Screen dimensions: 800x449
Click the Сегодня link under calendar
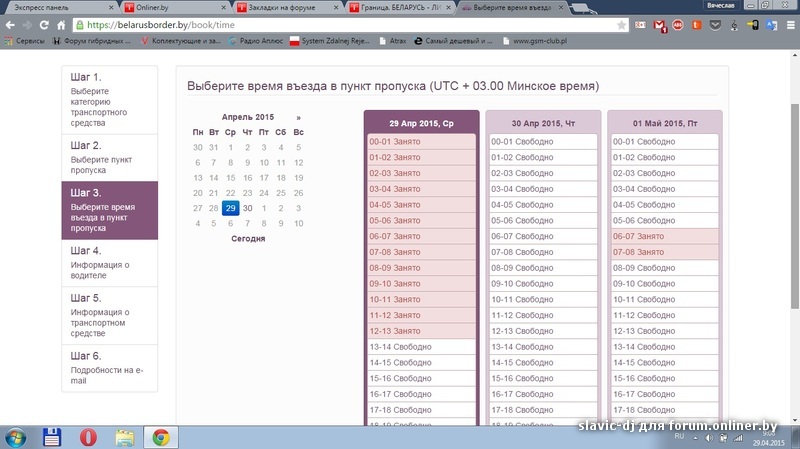point(248,238)
